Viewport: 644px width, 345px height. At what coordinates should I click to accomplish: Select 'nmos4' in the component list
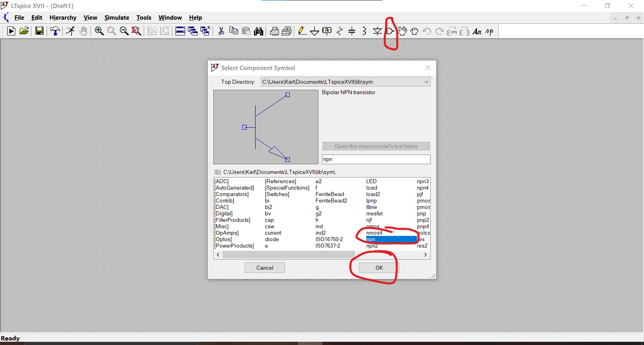374,233
